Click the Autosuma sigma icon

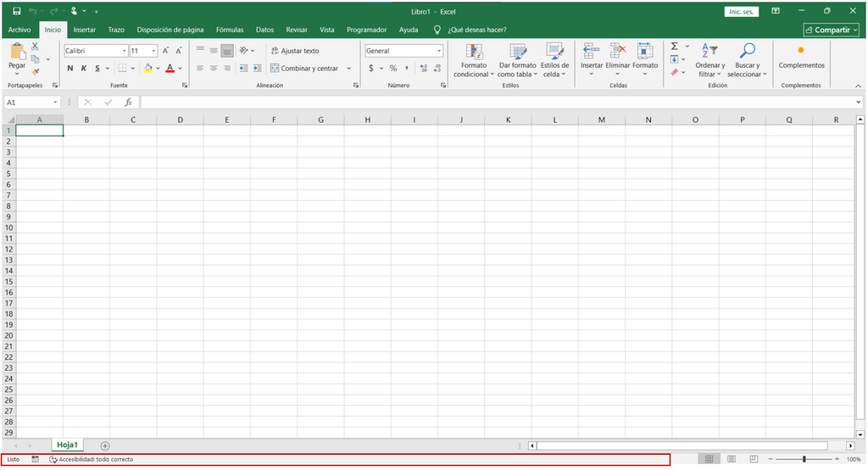point(674,47)
